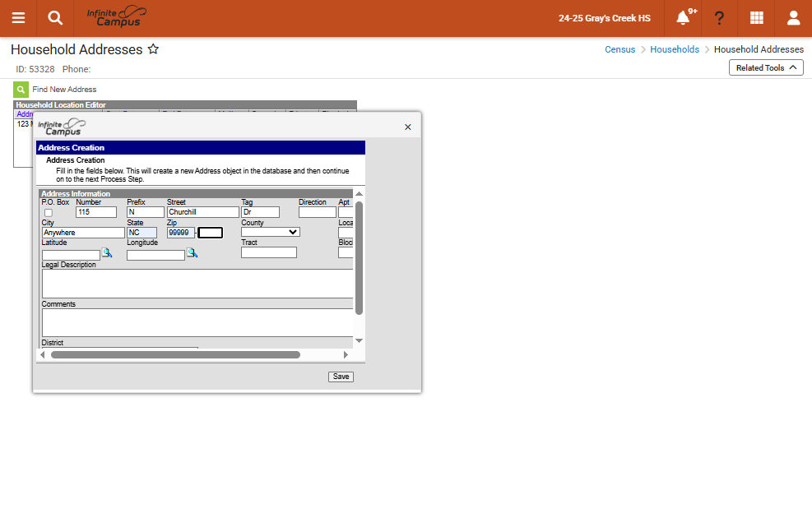Viewport: 812px width, 527px height.
Task: Open the app switcher grid
Action: pyautogui.click(x=757, y=18)
